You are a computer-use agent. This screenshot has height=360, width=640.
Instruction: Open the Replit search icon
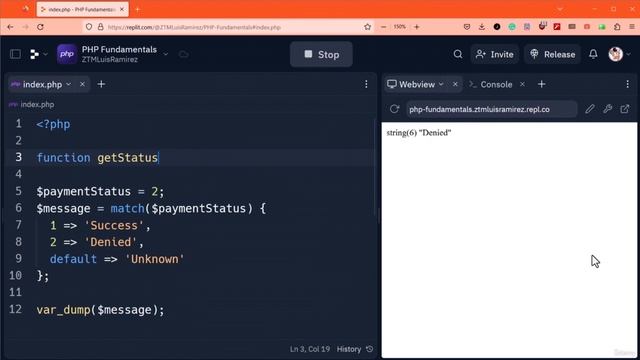458,54
